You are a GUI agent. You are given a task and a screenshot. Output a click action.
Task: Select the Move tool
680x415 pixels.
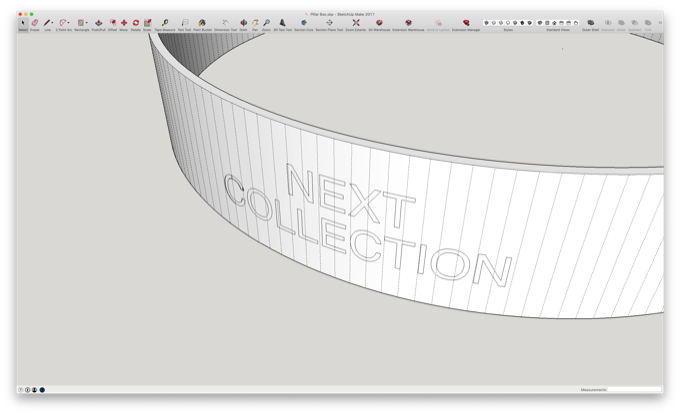coord(124,23)
